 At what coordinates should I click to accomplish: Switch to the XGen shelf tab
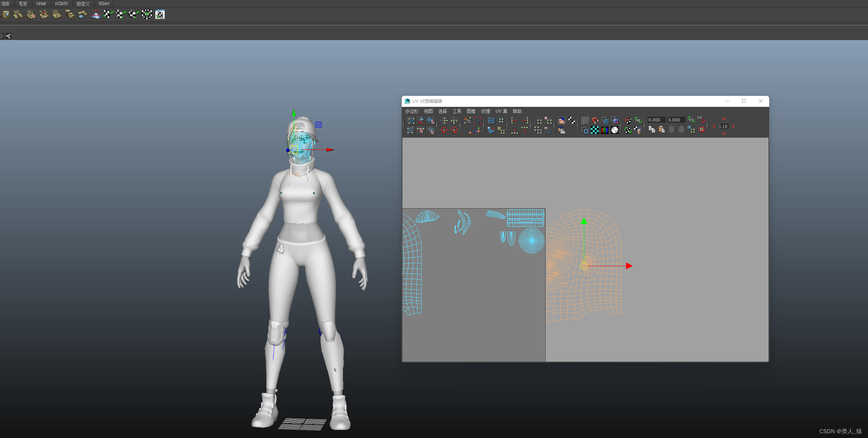click(x=104, y=4)
